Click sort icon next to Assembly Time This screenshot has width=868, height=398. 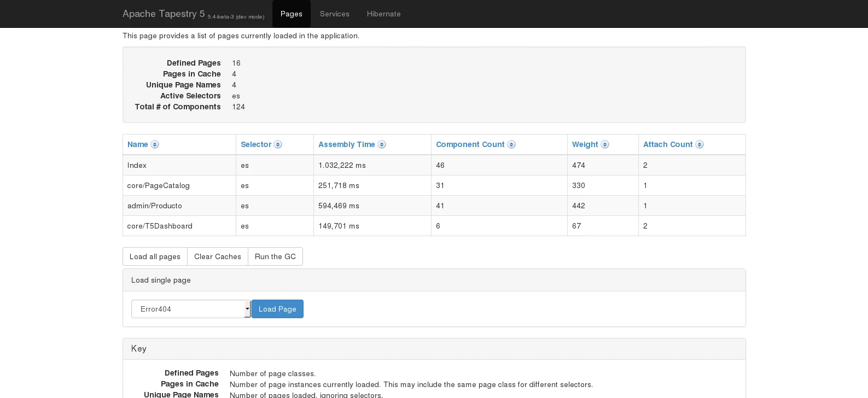(382, 144)
